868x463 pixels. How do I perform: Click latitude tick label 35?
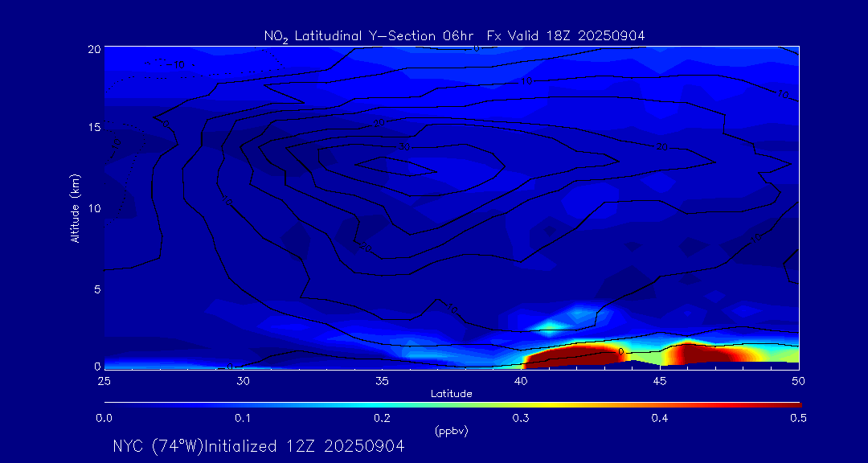(382, 380)
